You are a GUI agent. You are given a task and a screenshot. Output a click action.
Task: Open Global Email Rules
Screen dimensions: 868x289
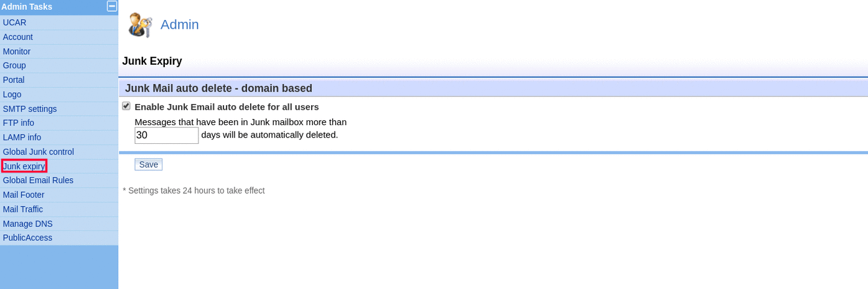coord(38,180)
